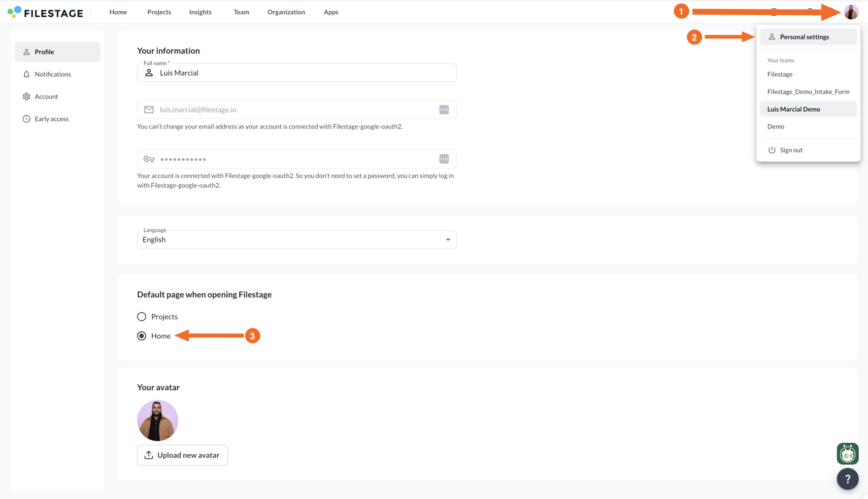Select Projects as default page
Viewport: 868px width, 499px height.
click(x=142, y=317)
